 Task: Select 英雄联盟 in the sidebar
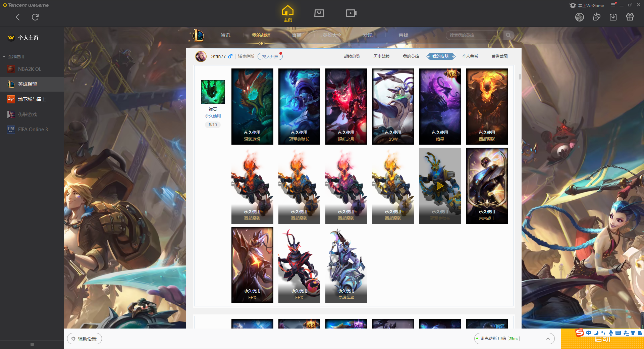pos(32,84)
